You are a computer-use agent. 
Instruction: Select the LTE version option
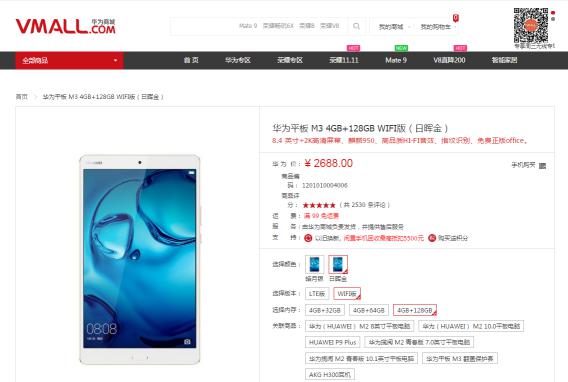pos(317,294)
